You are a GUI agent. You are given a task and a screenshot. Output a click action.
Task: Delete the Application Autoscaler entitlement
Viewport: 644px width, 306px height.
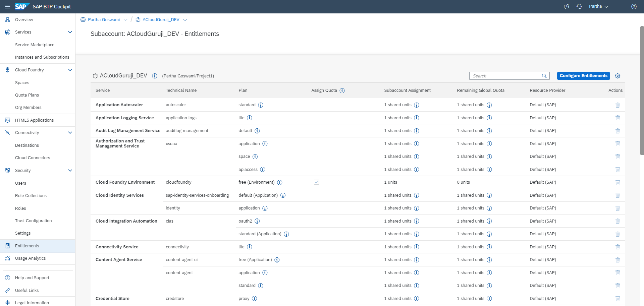618,105
